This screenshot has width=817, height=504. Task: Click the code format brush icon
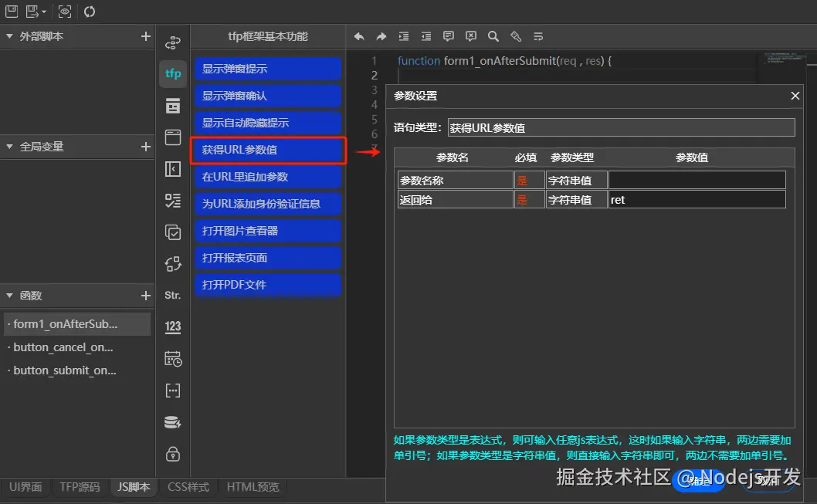tap(516, 36)
